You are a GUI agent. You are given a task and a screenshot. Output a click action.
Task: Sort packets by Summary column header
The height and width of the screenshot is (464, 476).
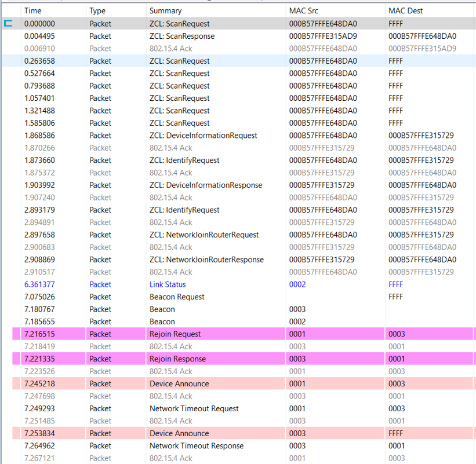click(165, 10)
